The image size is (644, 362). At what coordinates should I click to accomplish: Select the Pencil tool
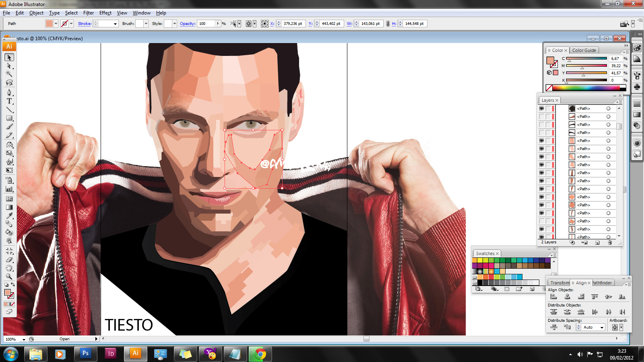[x=9, y=135]
